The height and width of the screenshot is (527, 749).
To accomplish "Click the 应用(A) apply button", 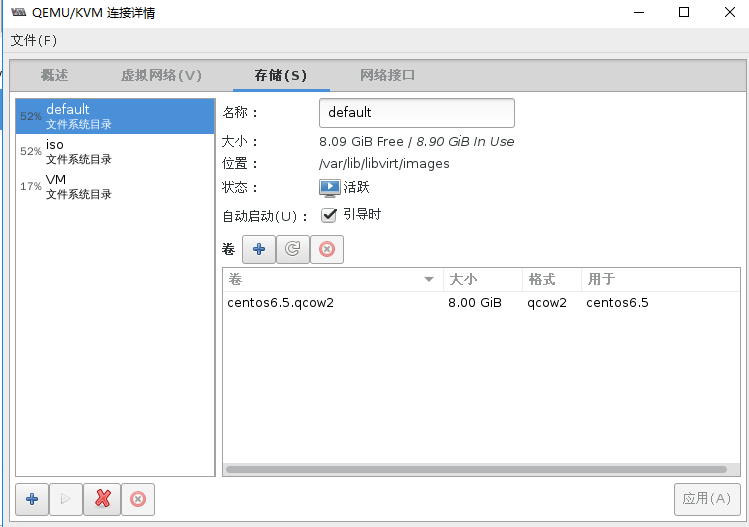I will point(707,499).
